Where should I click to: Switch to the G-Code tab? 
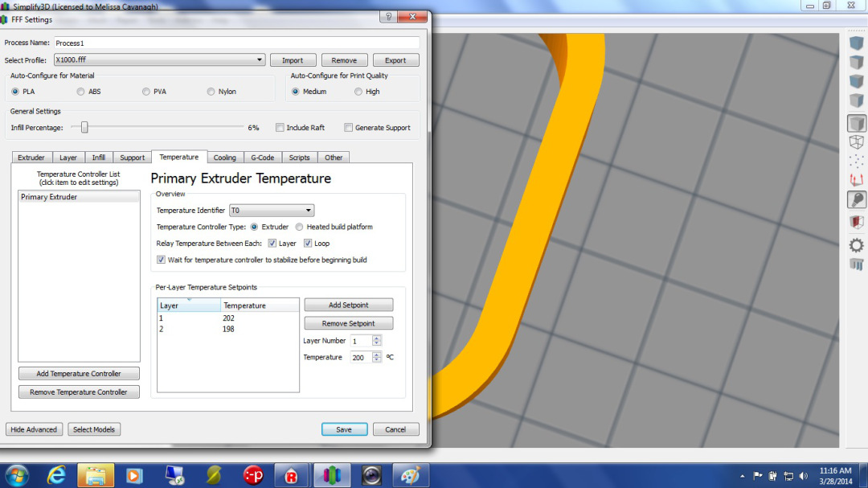(x=262, y=158)
